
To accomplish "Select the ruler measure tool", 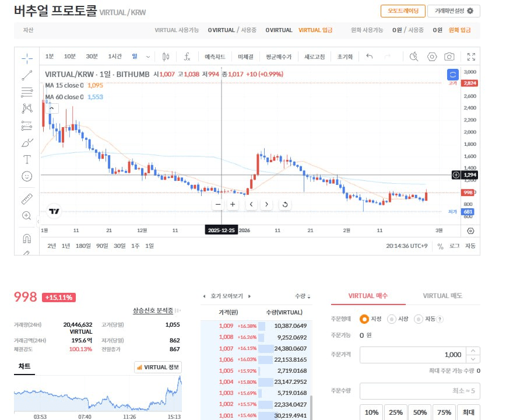I will pos(27,198).
